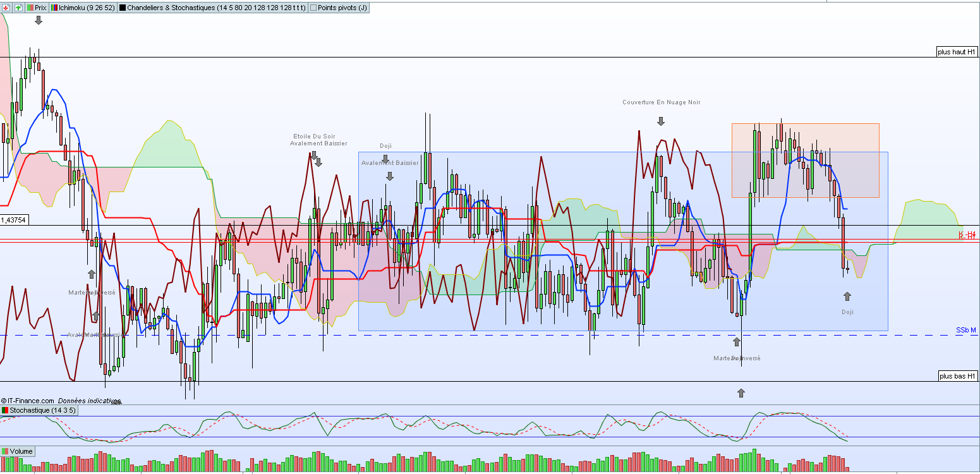Open Chandeliers & Stochastiques indicator settings
Viewport: 980px width, 474px height.
point(213,8)
